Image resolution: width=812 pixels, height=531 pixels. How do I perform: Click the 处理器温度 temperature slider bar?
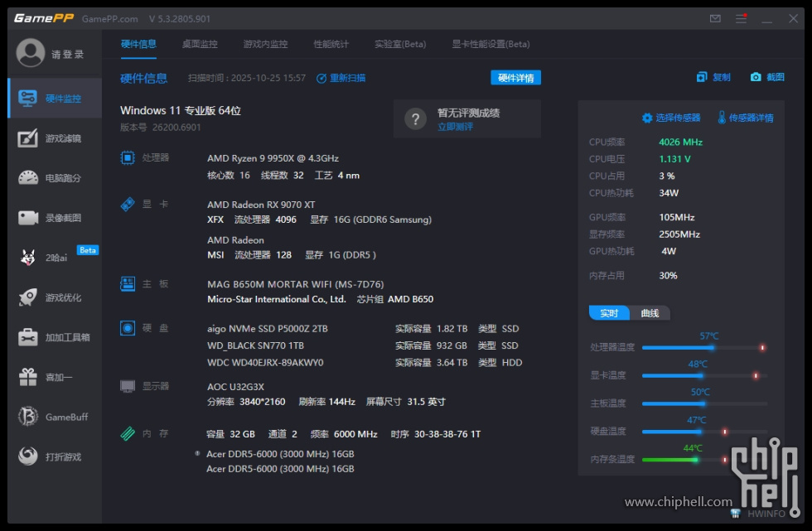coord(703,348)
